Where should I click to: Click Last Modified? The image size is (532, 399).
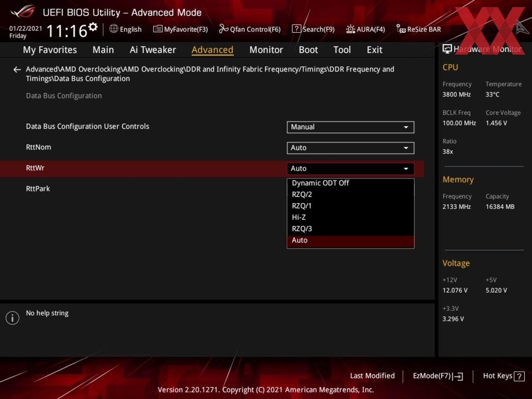click(372, 376)
